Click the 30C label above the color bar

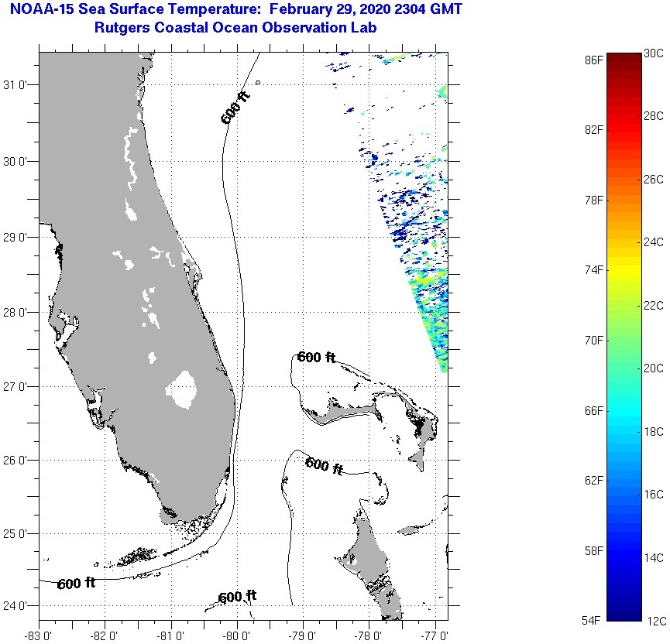click(654, 53)
